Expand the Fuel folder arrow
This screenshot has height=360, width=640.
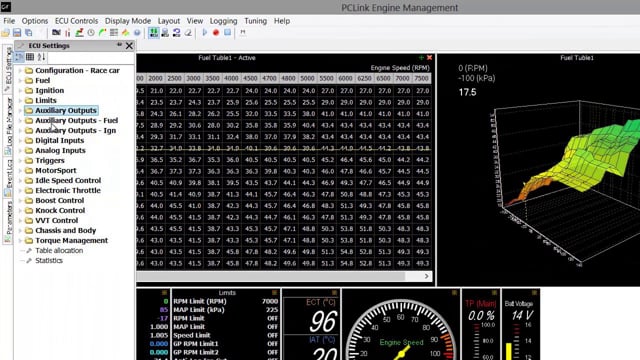coord(20,80)
